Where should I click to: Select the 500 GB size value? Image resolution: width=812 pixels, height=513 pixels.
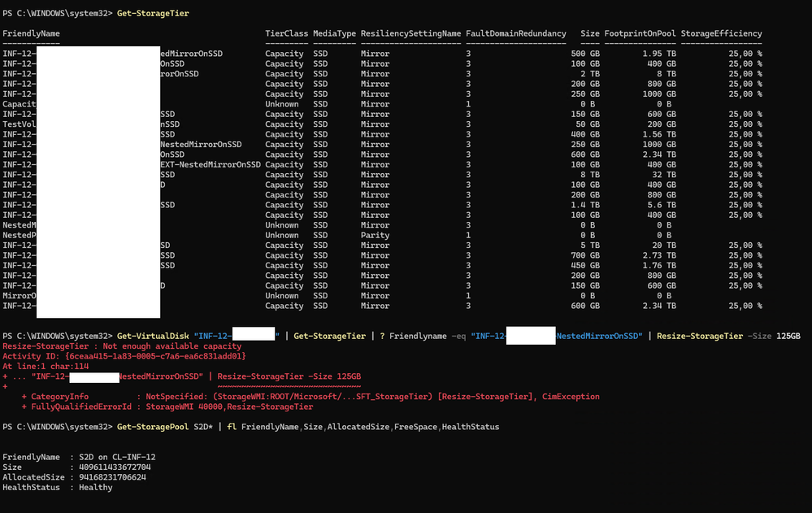(585, 54)
